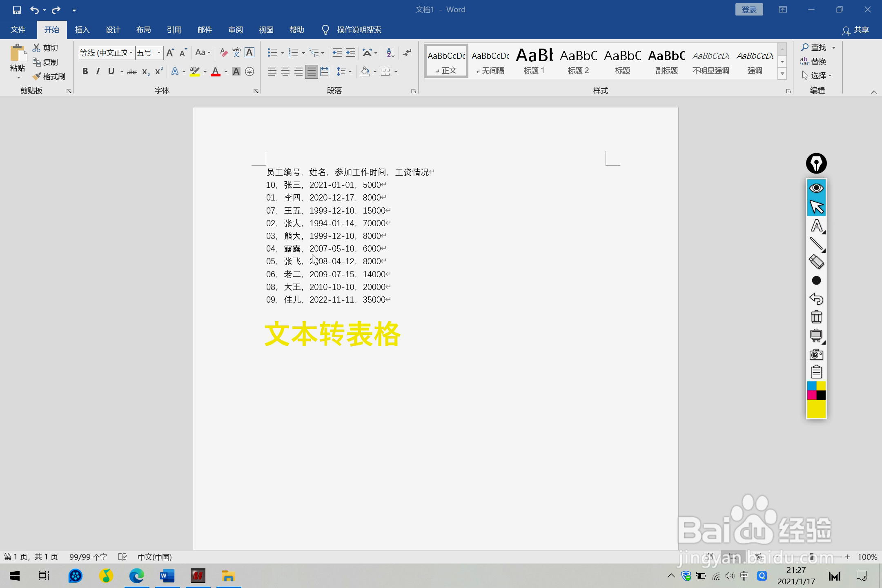
Task: Open the font size dropdown
Action: [159, 52]
